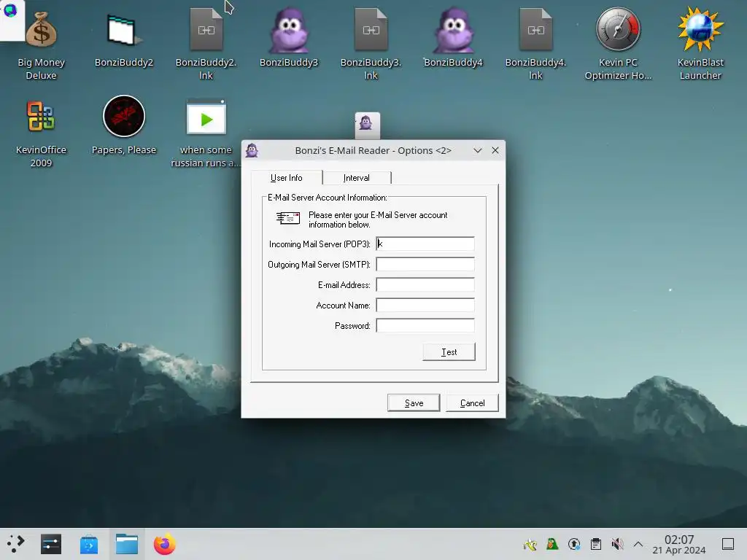
Task: Click the show desktop button in taskbar
Action: [x=728, y=544]
